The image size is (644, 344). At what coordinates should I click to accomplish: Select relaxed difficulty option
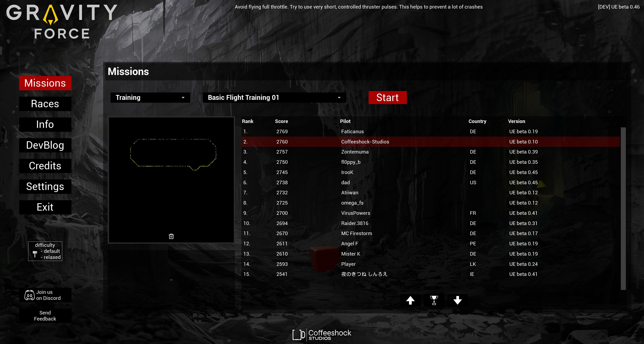click(50, 257)
